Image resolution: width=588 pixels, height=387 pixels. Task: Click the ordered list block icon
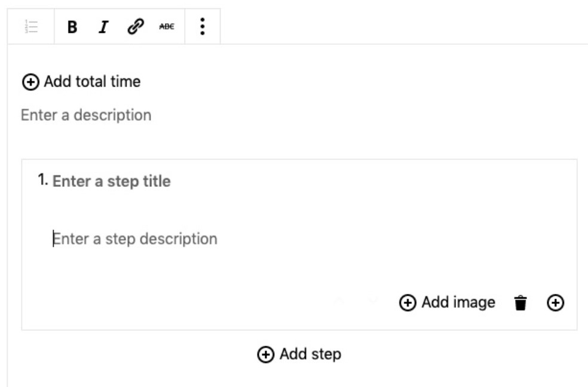pyautogui.click(x=31, y=27)
